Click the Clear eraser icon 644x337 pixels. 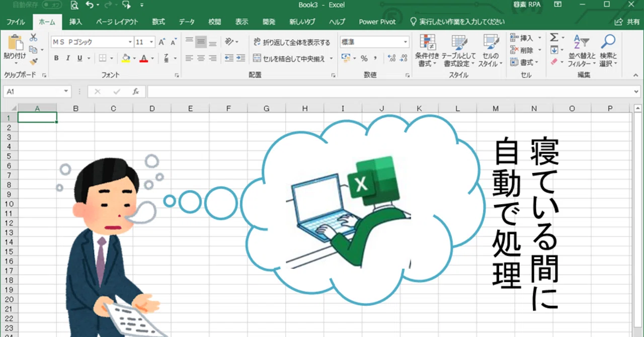tap(554, 62)
